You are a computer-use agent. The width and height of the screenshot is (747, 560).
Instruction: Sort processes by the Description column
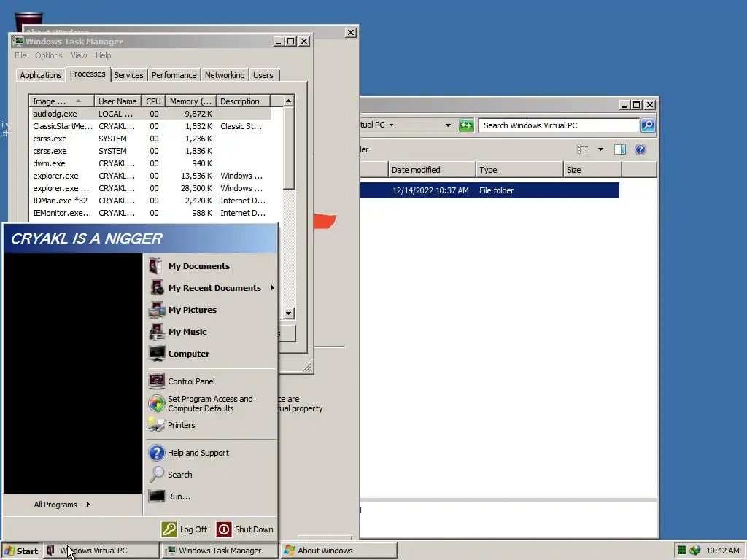click(x=243, y=101)
